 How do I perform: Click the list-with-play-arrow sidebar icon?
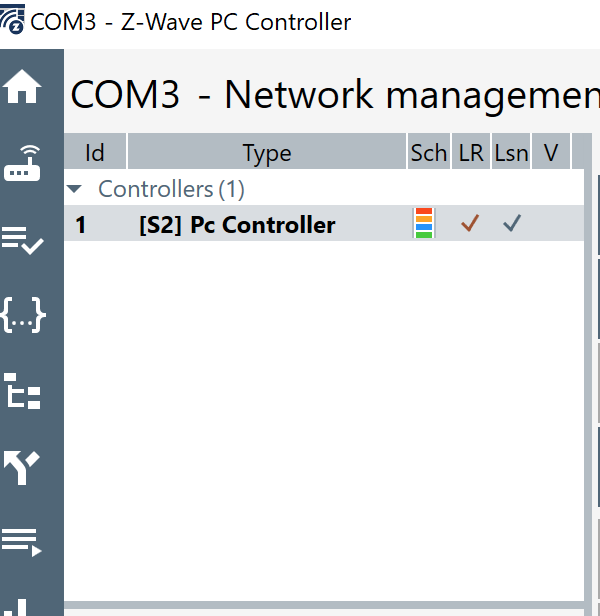(x=23, y=541)
